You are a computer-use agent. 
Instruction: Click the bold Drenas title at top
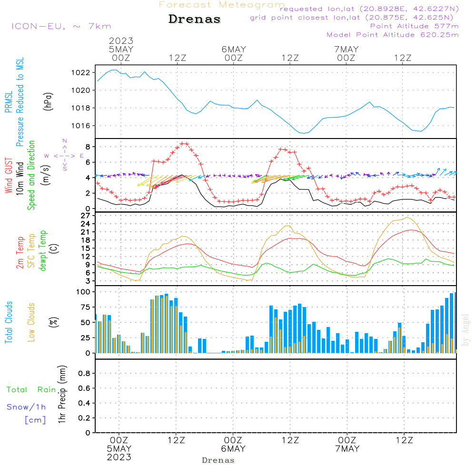pos(195,20)
